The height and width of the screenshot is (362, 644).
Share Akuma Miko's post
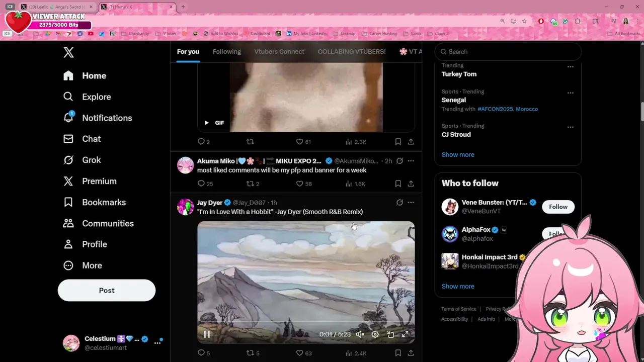411,184
